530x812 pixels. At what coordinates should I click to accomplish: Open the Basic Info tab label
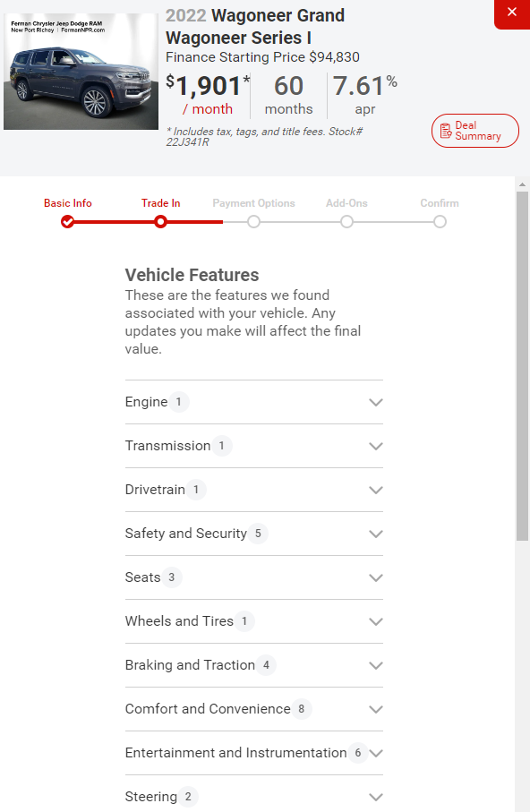click(x=68, y=203)
